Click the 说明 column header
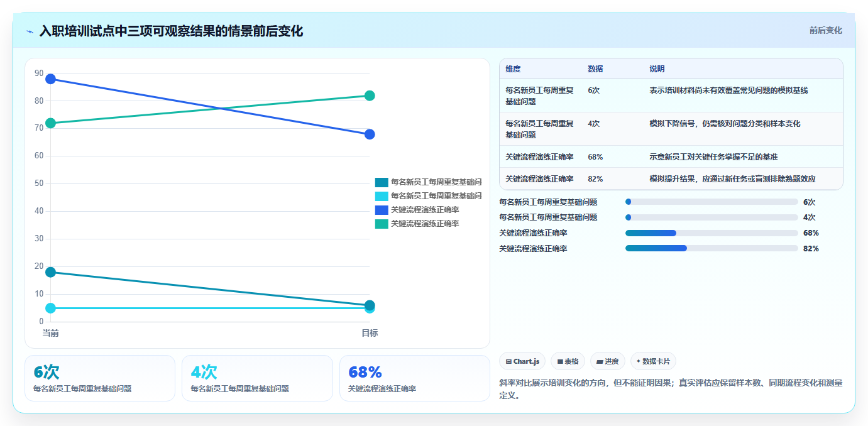868x426 pixels. point(657,69)
